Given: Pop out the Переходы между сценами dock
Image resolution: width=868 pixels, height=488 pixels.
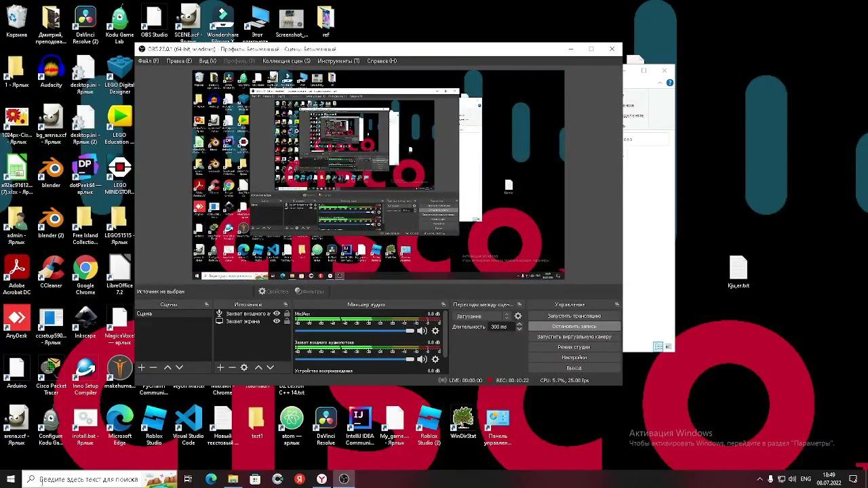Looking at the screenshot, I should [x=519, y=304].
